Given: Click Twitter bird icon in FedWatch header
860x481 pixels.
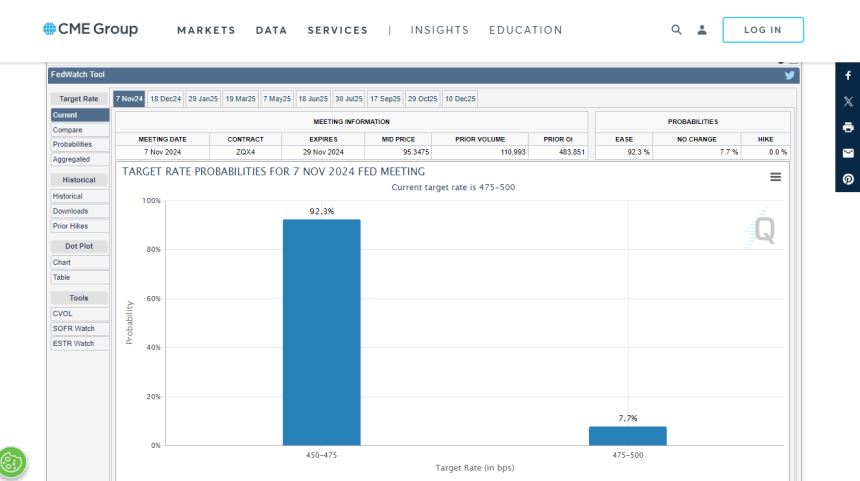Looking at the screenshot, I should tap(789, 75).
